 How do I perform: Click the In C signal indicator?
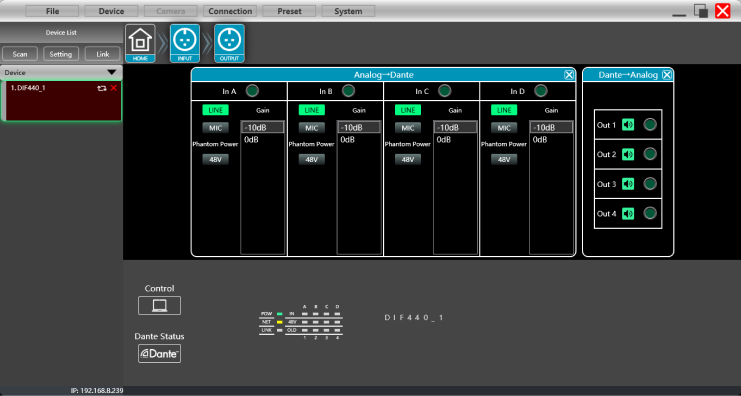point(444,90)
